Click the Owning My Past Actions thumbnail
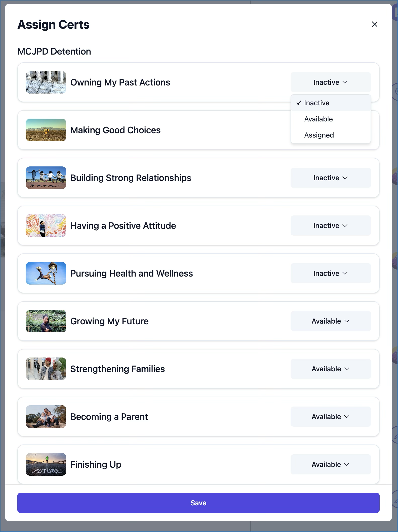Screen dimensions: 398x532 coord(46,82)
